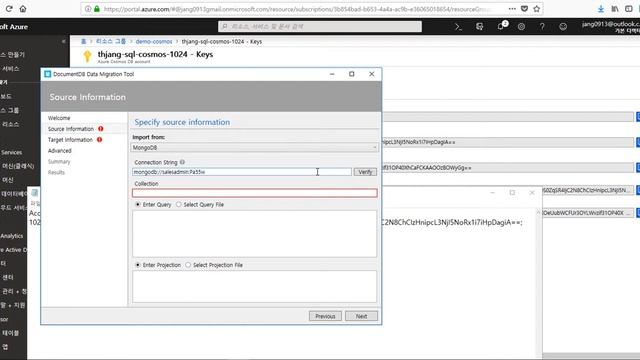Open Azure directory and subscription filter icon
Viewport: 640px width, 360px height.
pos(480,27)
